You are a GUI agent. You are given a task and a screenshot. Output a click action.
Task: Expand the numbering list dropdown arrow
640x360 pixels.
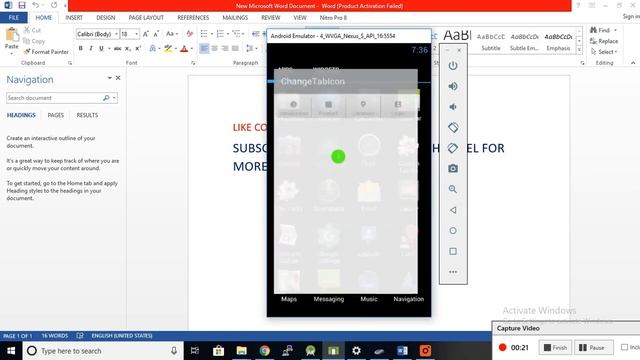tap(227, 34)
